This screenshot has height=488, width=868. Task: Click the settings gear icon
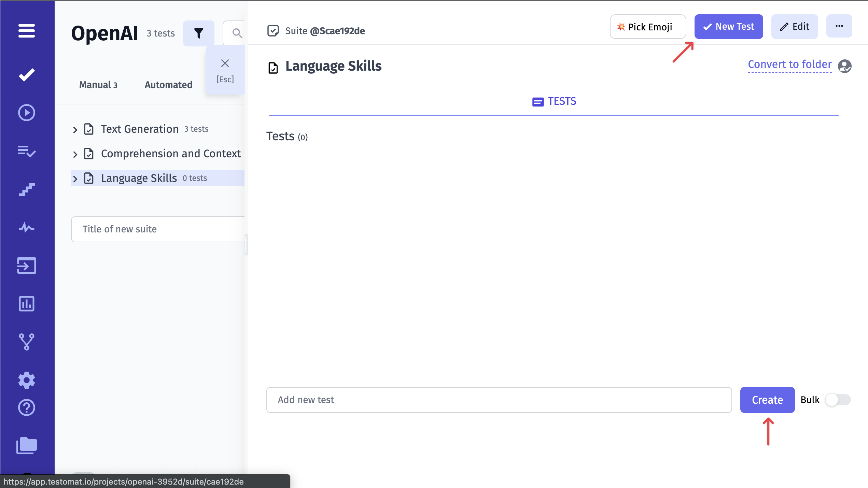27,380
